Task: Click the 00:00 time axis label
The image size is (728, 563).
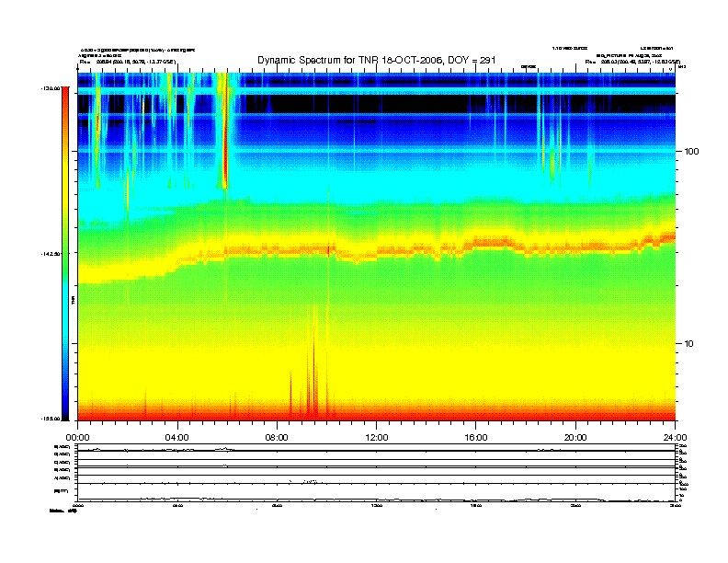Action: click(x=77, y=438)
